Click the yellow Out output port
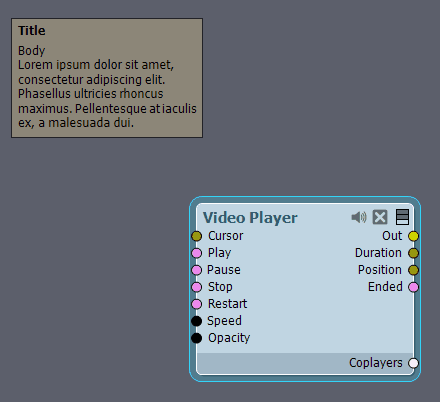Image resolution: width=440 pixels, height=402 pixels. click(x=413, y=236)
